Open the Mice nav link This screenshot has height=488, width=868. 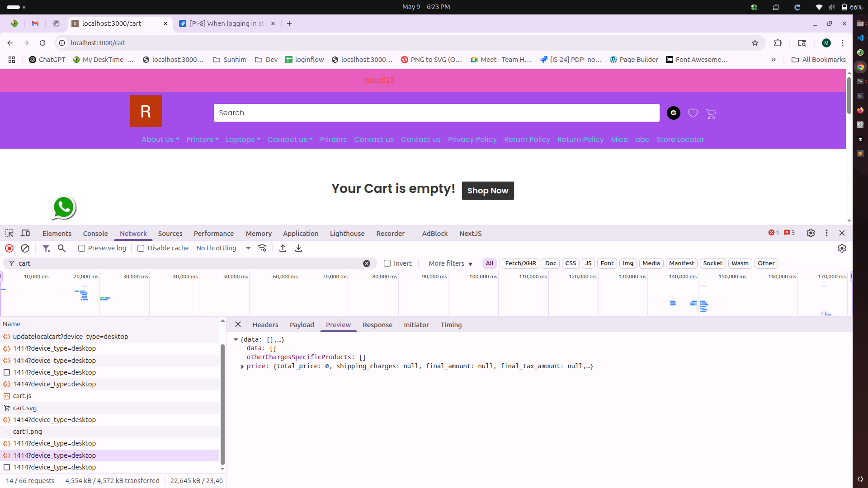point(619,140)
